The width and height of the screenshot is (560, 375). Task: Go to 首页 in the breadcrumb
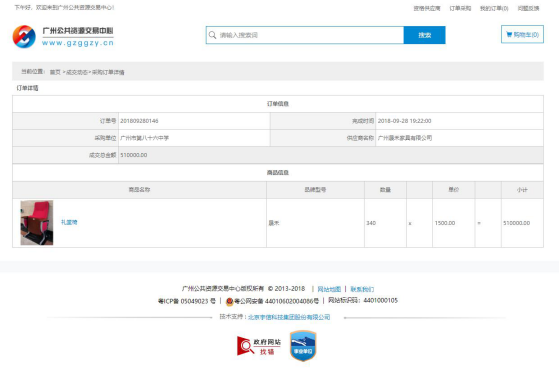(x=55, y=72)
